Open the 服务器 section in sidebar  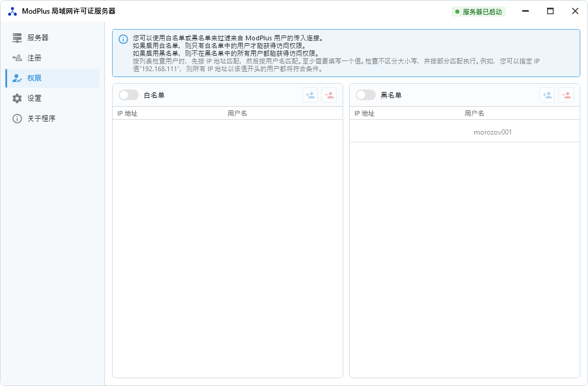pos(53,37)
